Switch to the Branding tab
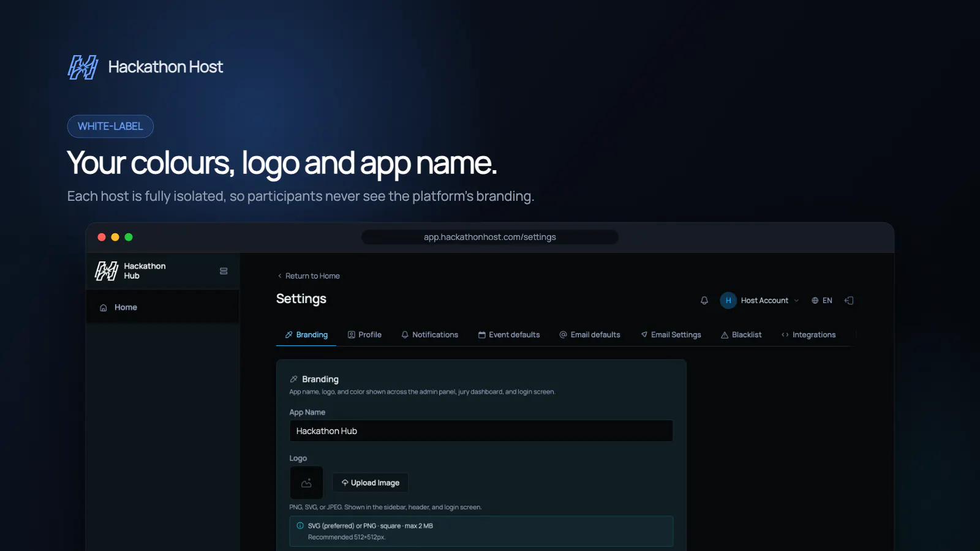 [x=306, y=335]
